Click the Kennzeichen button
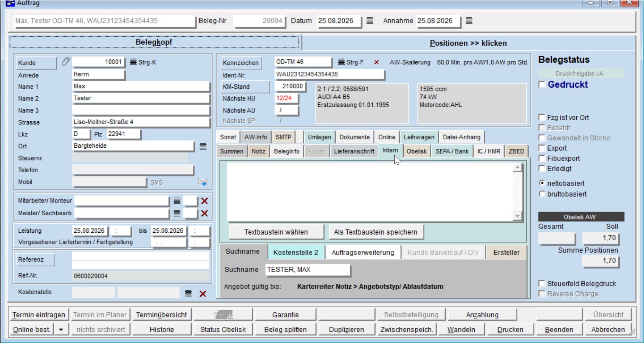Screen dimensions: 644x343 tap(241, 63)
